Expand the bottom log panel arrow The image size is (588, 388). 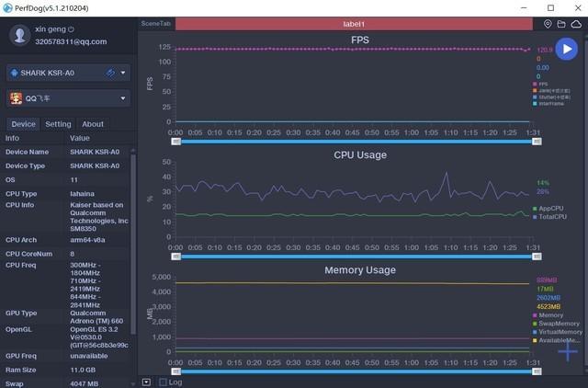point(146,382)
